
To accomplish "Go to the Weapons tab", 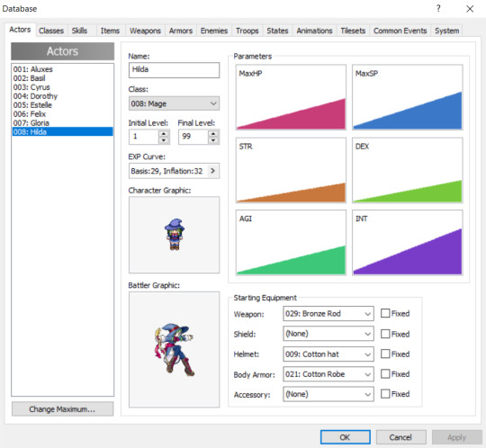I will pyautogui.click(x=145, y=31).
